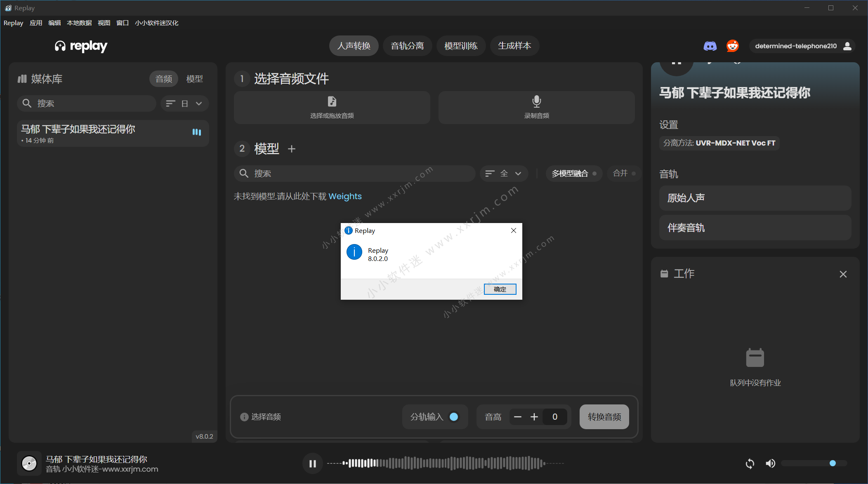
Task: Click the media library 搜索 field
Action: (87, 103)
